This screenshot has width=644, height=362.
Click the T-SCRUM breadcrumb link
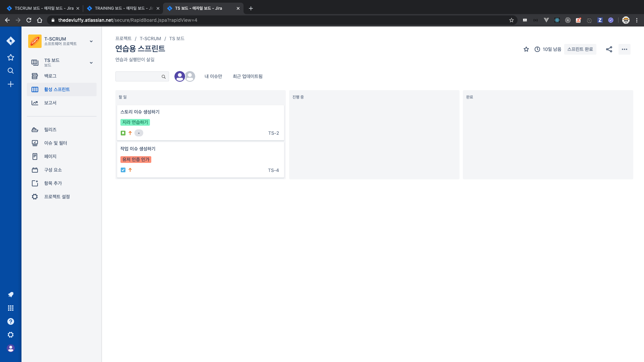150,39
